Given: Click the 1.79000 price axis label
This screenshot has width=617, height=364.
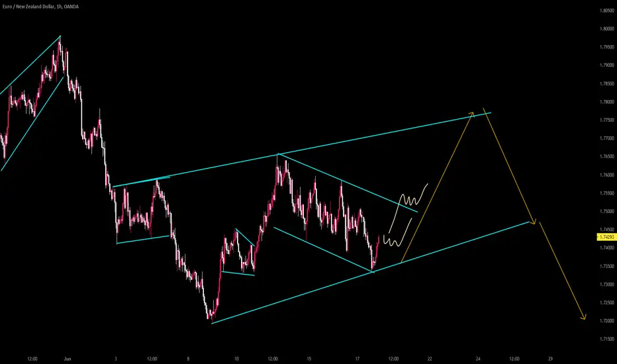Looking at the screenshot, I should [607, 66].
